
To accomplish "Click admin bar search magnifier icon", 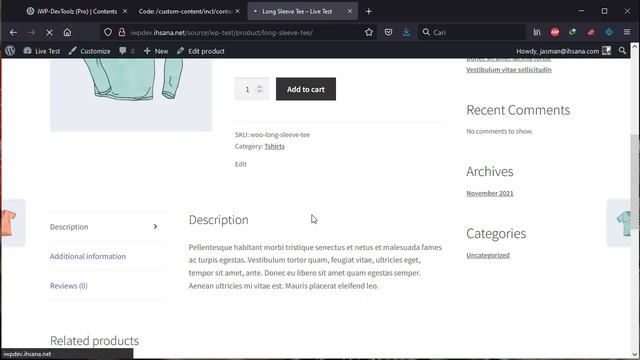I will point(622,51).
